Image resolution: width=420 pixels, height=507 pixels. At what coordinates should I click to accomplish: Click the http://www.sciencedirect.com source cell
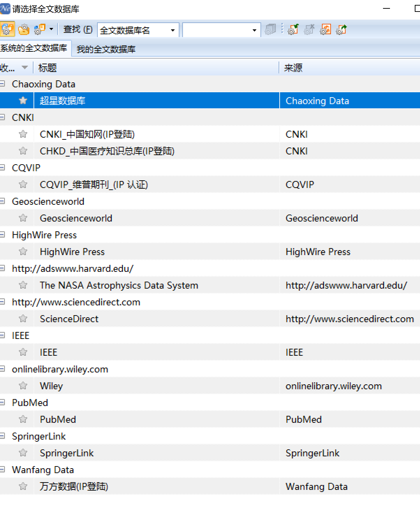(350, 319)
